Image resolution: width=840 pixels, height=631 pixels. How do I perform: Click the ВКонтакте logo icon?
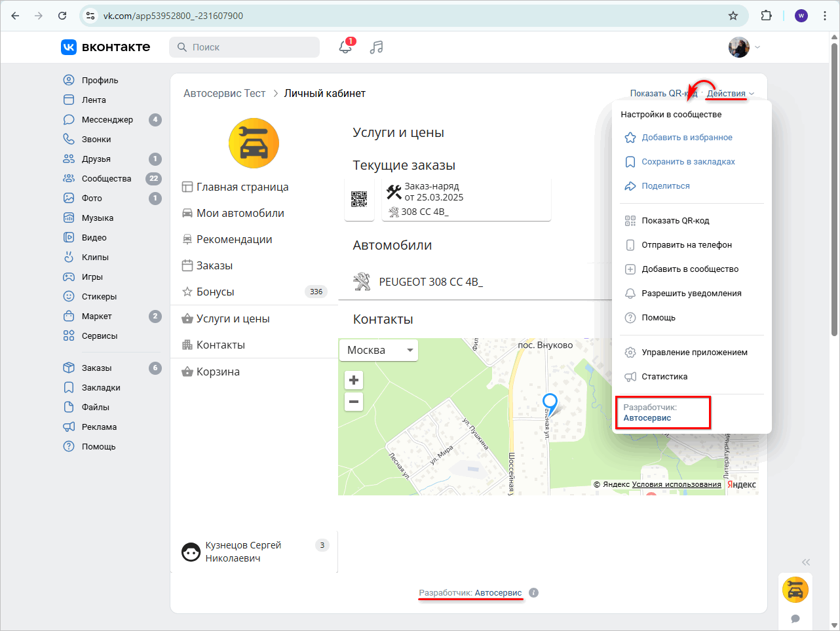coord(69,47)
